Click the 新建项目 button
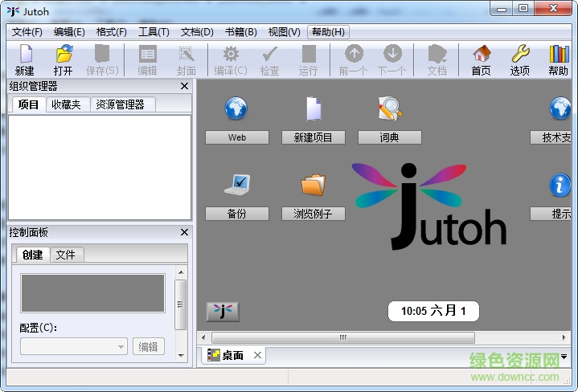The height and width of the screenshot is (392, 578). coord(314,138)
